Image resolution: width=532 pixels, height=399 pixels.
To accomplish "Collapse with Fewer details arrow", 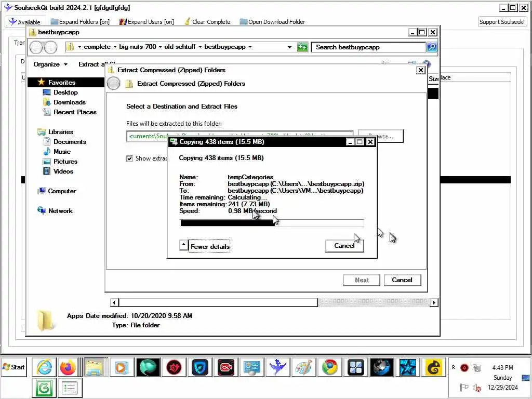I will pyautogui.click(x=183, y=245).
